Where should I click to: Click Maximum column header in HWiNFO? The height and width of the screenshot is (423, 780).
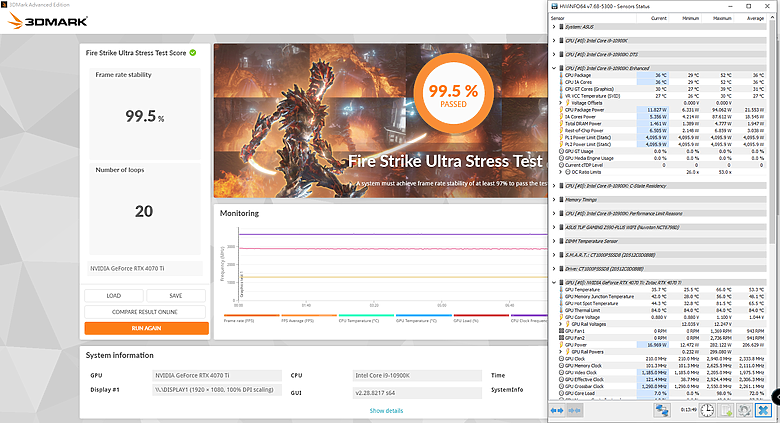click(x=717, y=18)
